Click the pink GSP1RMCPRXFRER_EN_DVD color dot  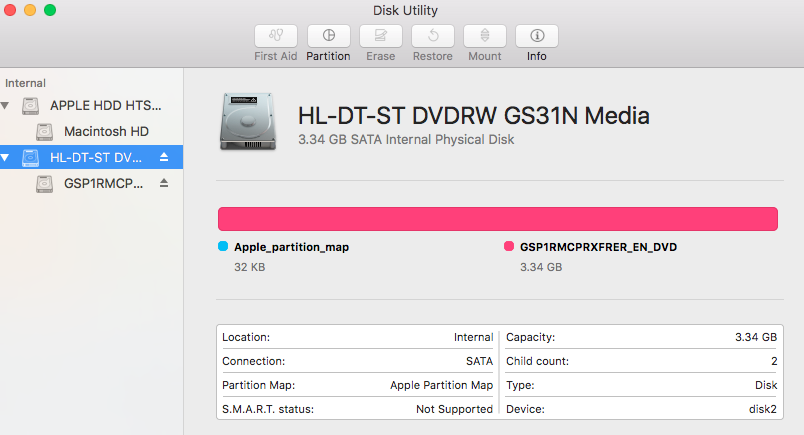[509, 246]
